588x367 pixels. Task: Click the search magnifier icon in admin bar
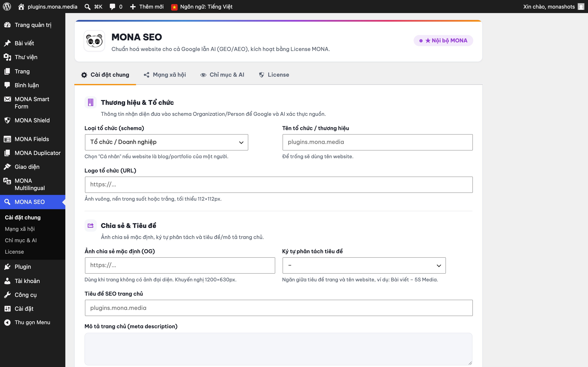[87, 7]
